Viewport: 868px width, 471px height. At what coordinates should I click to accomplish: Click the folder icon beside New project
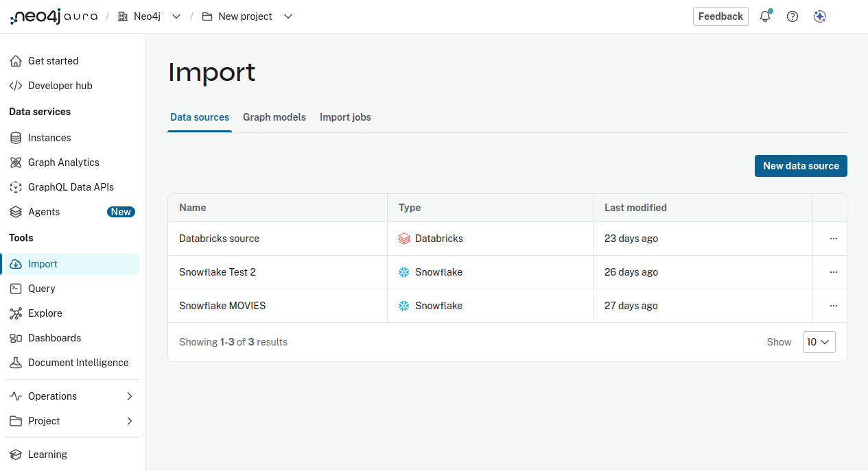[207, 16]
